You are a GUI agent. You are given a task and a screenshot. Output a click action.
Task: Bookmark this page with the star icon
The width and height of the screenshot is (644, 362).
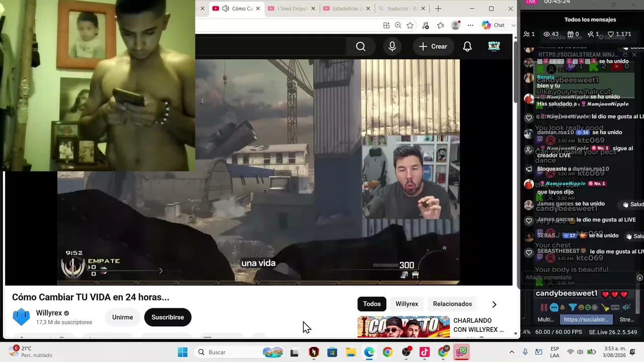(x=410, y=25)
